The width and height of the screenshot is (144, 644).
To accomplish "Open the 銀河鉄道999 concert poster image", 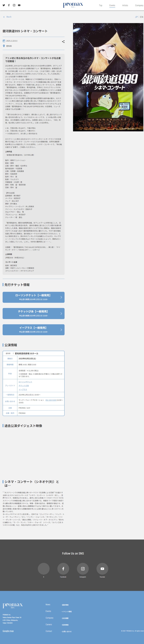I will [108, 77].
